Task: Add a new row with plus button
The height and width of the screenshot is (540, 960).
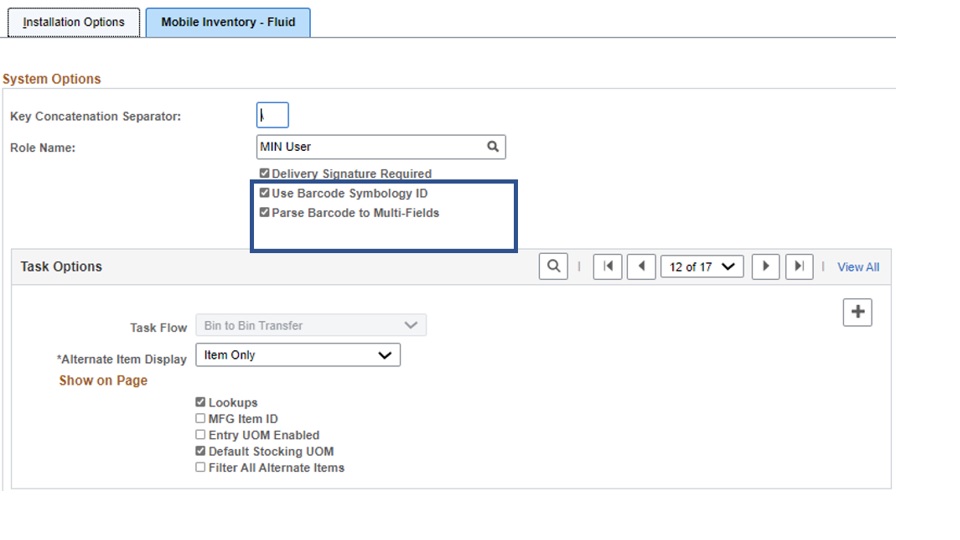Action: coord(857,312)
